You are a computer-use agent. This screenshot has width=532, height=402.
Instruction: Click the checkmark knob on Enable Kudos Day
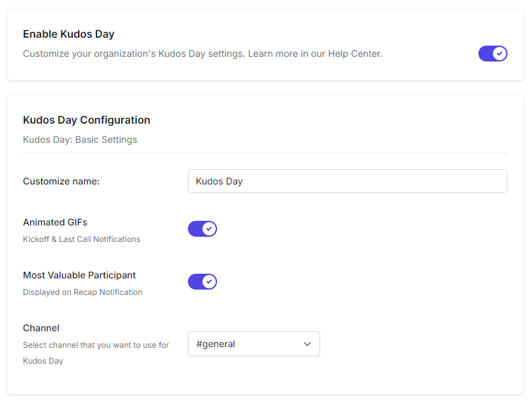500,54
